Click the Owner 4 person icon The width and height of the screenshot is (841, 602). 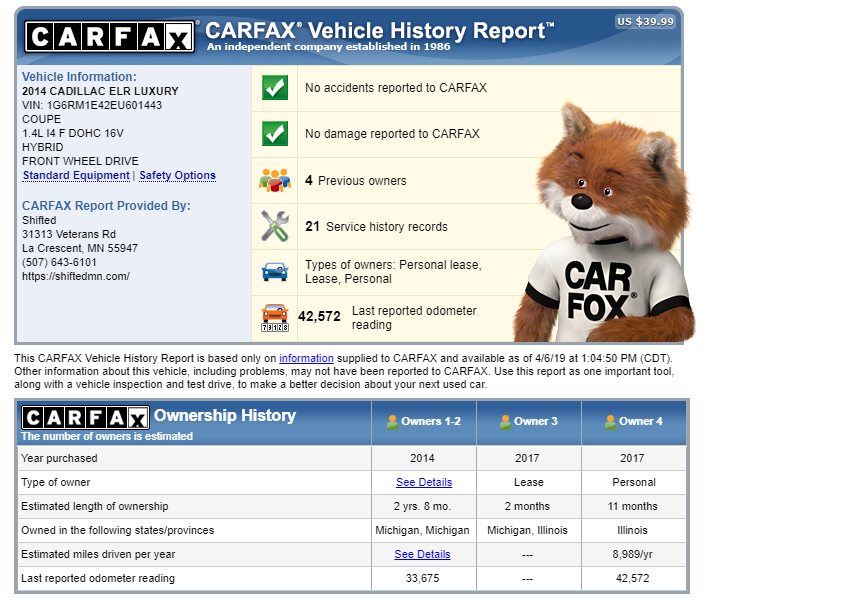coord(610,421)
